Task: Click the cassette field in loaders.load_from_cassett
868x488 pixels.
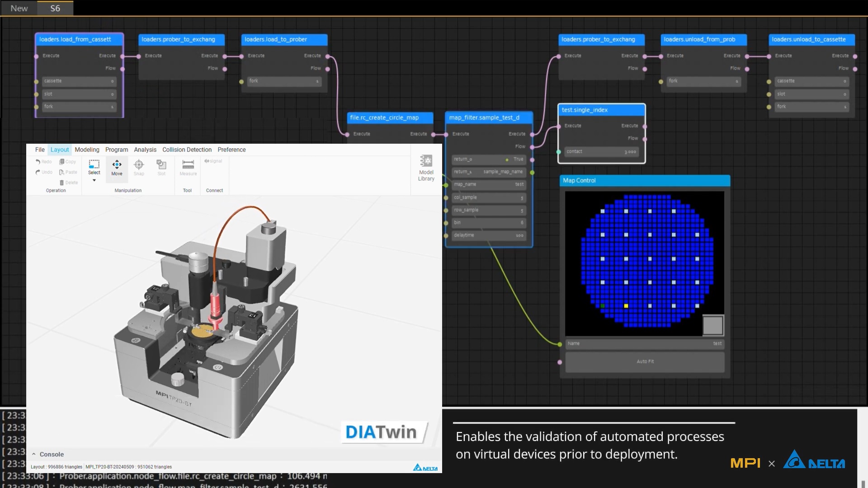Action: [79, 81]
